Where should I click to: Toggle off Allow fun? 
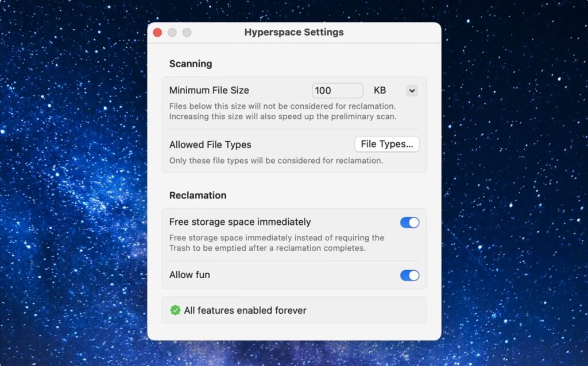(409, 275)
